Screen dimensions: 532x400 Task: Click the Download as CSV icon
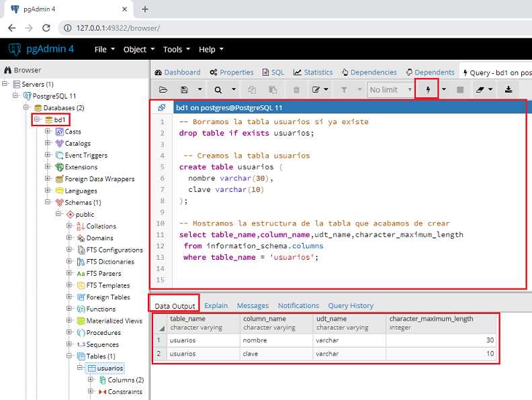coord(508,89)
